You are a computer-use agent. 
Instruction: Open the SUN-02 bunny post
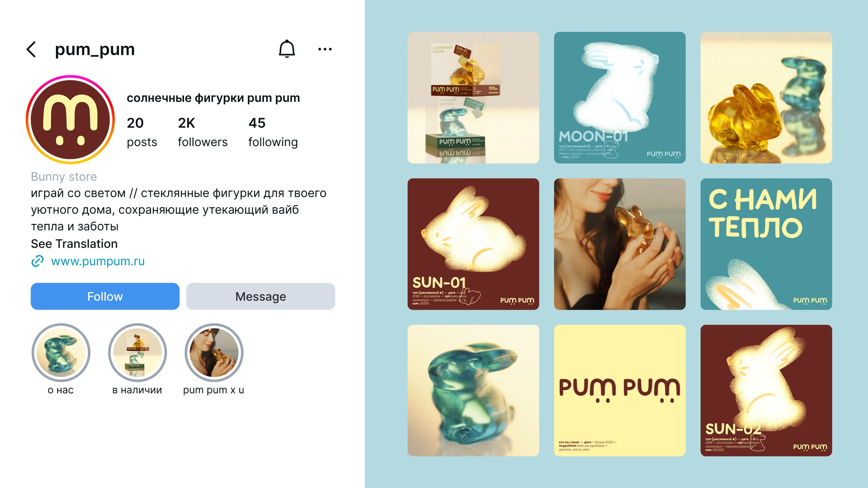(766, 390)
